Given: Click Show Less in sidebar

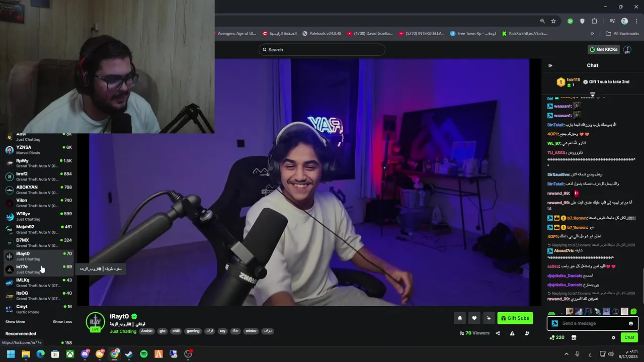Looking at the screenshot, I should [x=62, y=322].
